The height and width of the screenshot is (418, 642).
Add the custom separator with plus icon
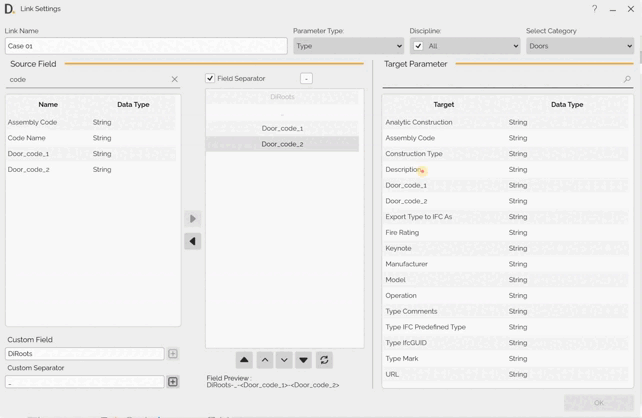click(x=173, y=382)
